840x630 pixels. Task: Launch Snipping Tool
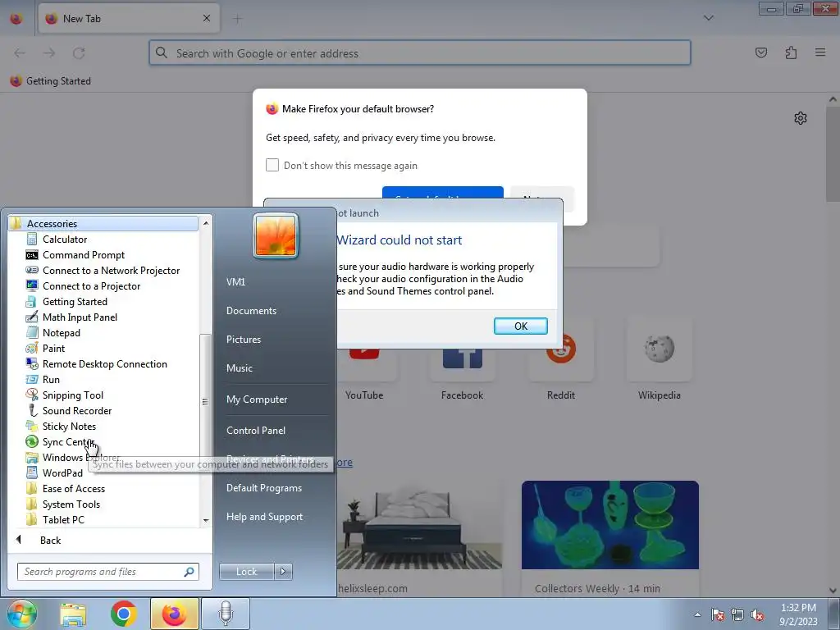(72, 395)
